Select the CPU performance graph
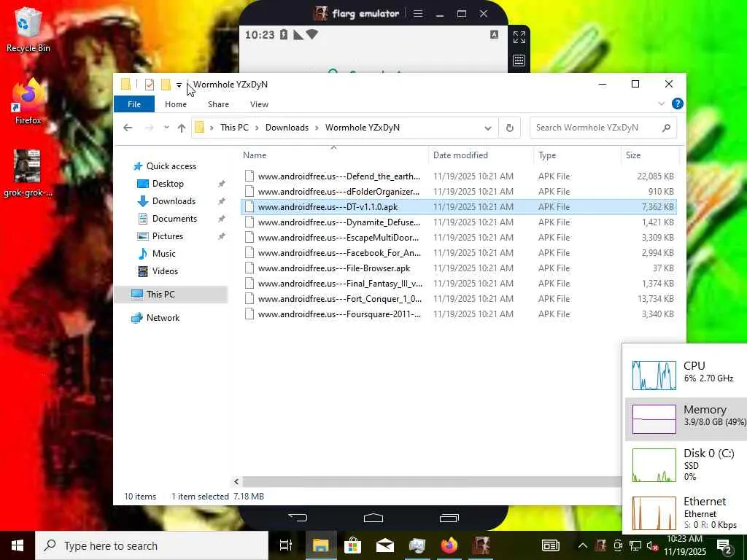747x560 pixels. pos(654,376)
